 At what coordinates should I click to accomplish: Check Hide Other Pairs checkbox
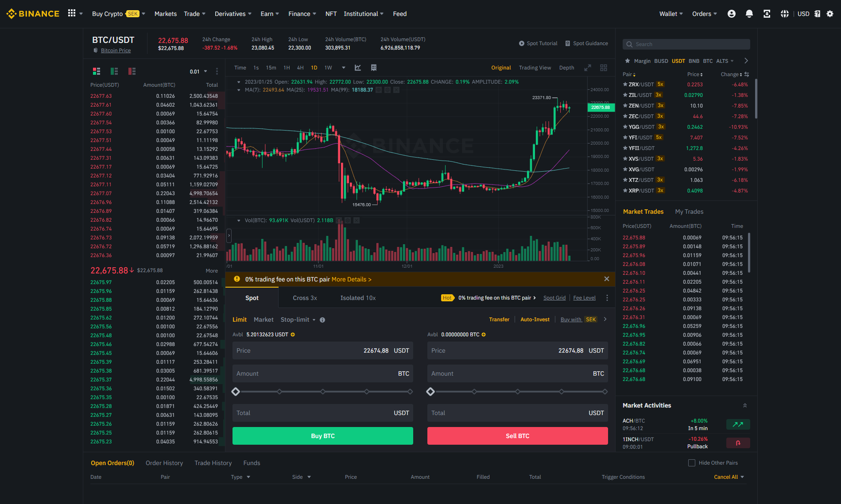point(691,463)
